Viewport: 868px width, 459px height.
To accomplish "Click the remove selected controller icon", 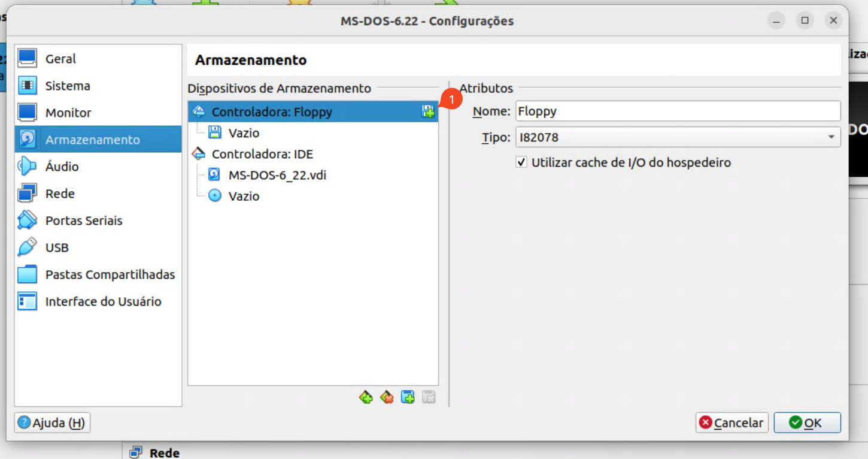I will (387, 397).
